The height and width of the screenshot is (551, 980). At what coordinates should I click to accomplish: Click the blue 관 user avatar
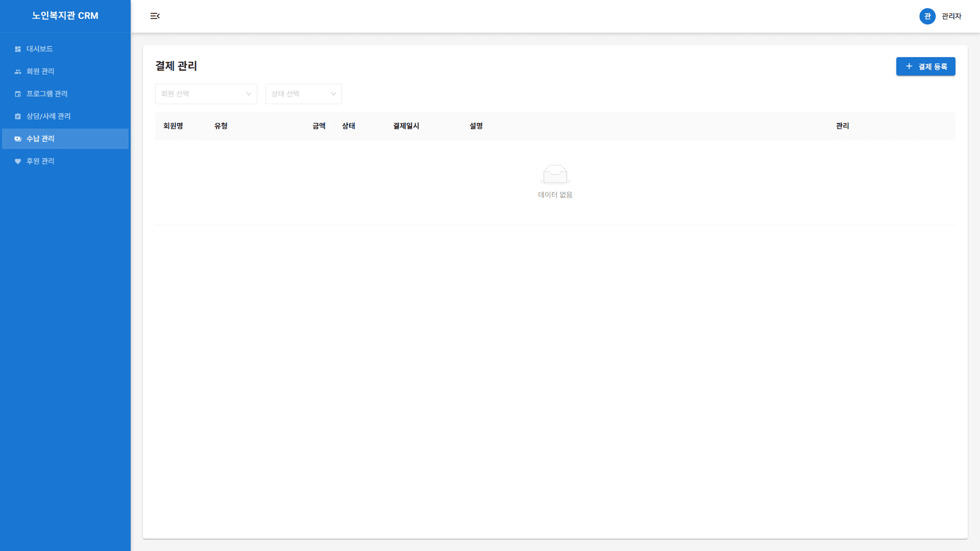(x=927, y=16)
